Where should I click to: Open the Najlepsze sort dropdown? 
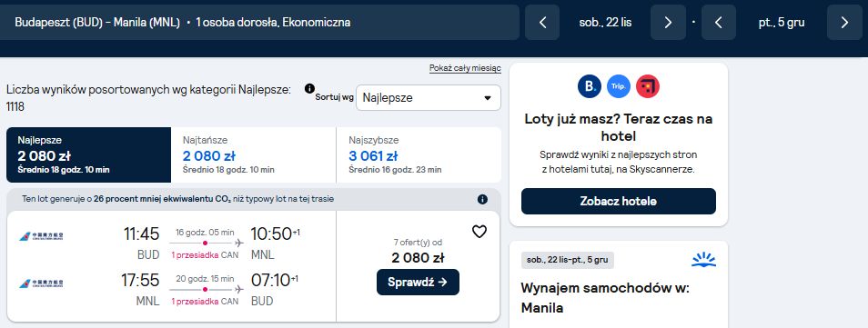pyautogui.click(x=429, y=98)
